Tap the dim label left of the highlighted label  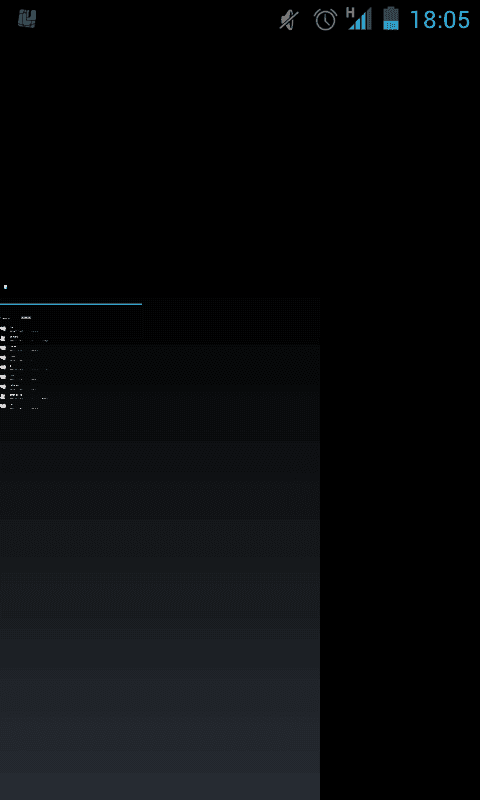(x=5, y=318)
